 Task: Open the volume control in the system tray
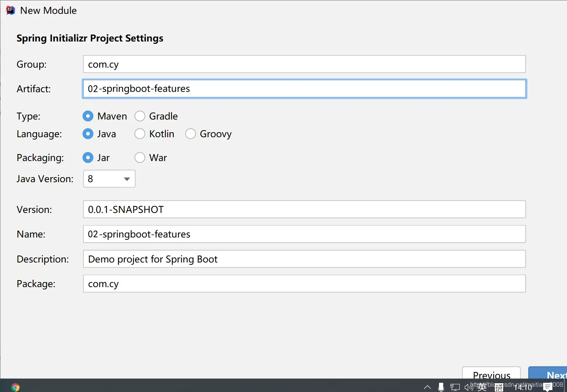(469, 387)
